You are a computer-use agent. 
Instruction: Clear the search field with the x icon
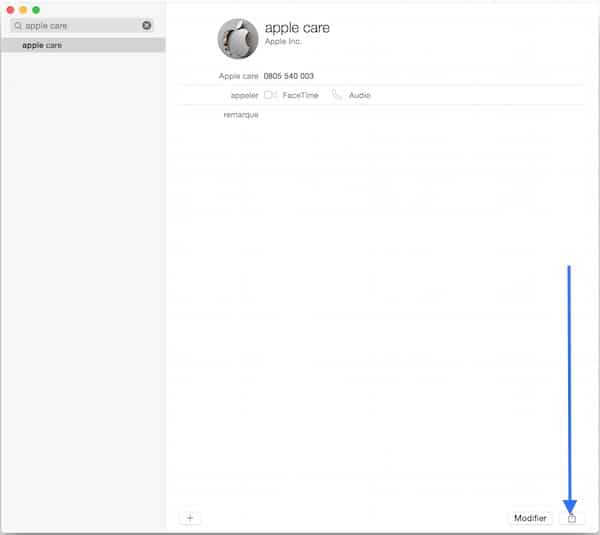coord(147,26)
